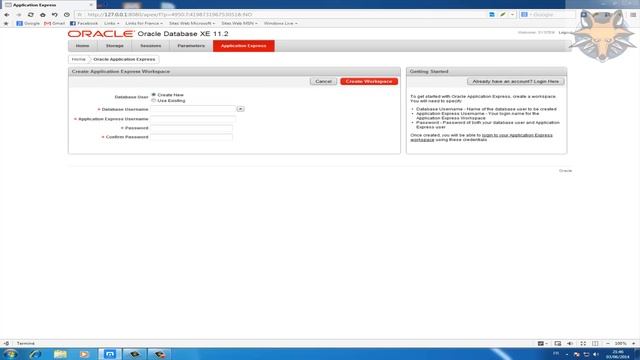Click the taskbar clock

coord(618,354)
